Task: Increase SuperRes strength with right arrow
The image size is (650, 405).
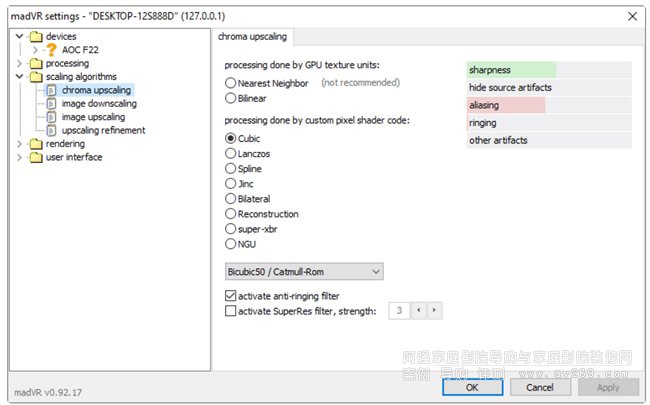Action: 434,311
